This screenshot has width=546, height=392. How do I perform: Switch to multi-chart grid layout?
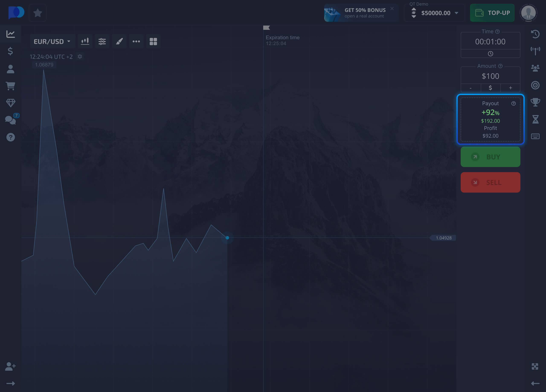(x=153, y=41)
